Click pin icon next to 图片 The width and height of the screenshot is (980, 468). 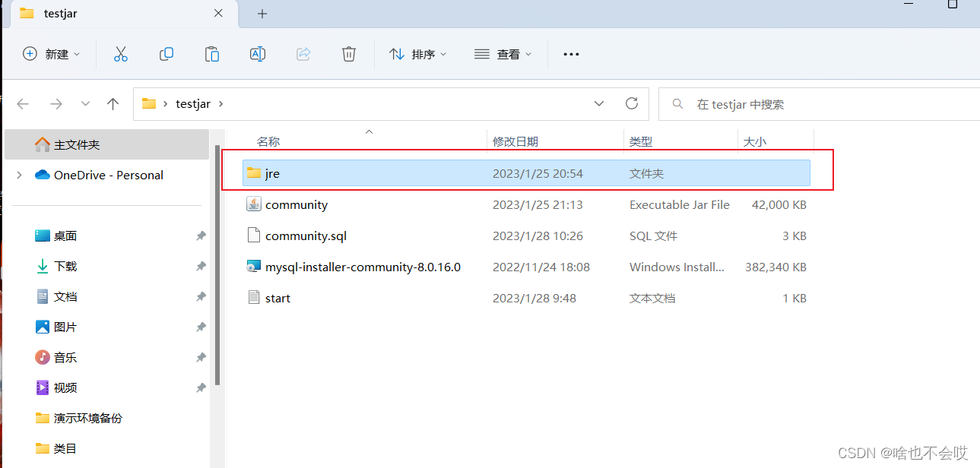[201, 327]
